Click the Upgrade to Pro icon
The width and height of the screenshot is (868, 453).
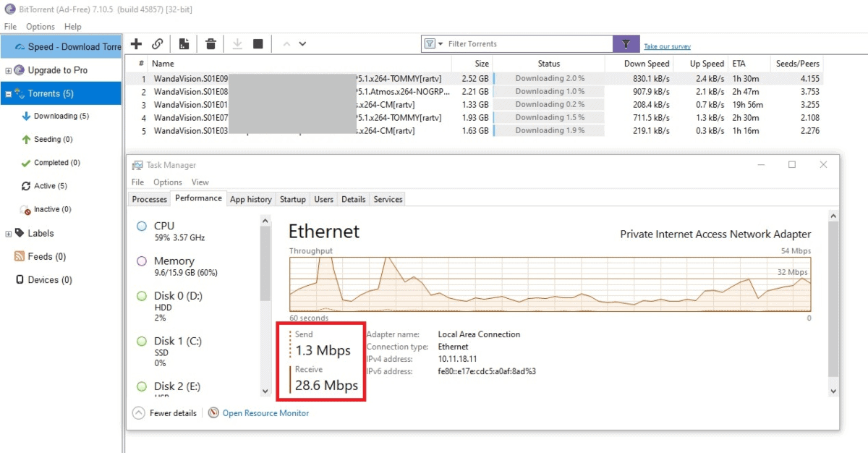(20, 70)
